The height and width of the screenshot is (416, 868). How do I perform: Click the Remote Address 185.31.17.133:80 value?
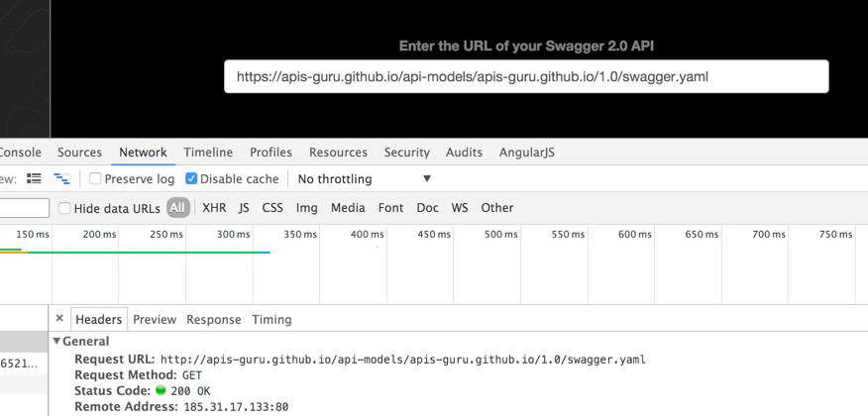pyautogui.click(x=237, y=407)
